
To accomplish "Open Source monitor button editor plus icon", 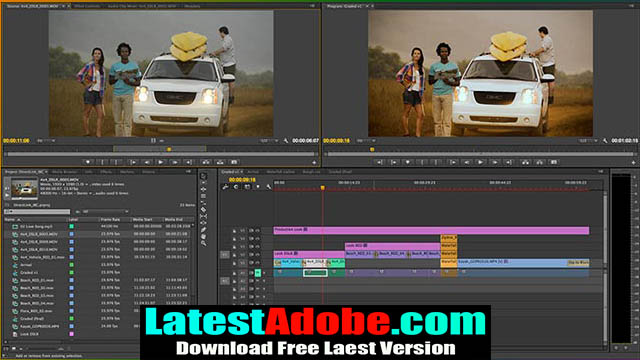I will point(314,162).
